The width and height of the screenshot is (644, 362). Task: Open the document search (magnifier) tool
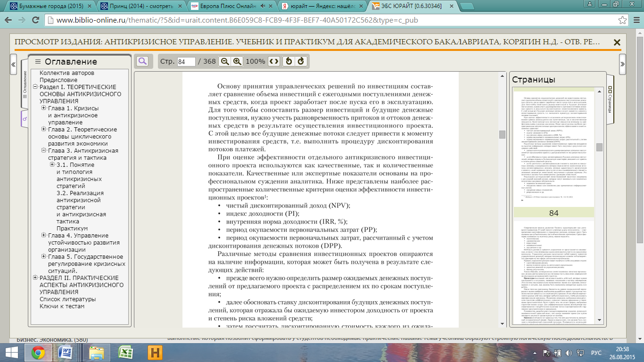point(142,61)
